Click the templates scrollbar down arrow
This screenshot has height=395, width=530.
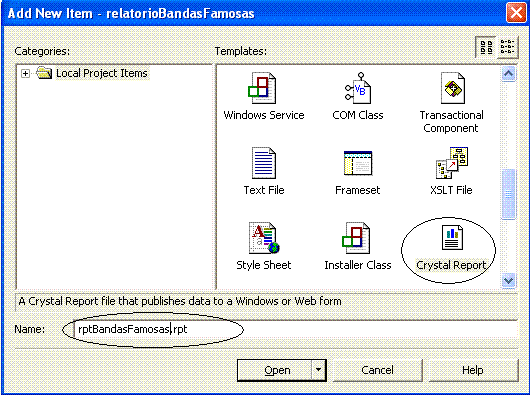[x=508, y=280]
